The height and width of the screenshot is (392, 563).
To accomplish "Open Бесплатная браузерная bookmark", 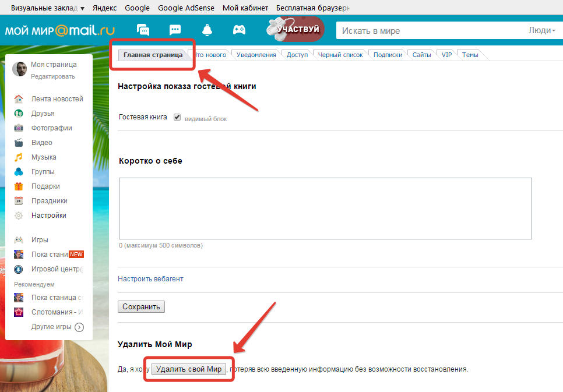I will click(x=313, y=8).
